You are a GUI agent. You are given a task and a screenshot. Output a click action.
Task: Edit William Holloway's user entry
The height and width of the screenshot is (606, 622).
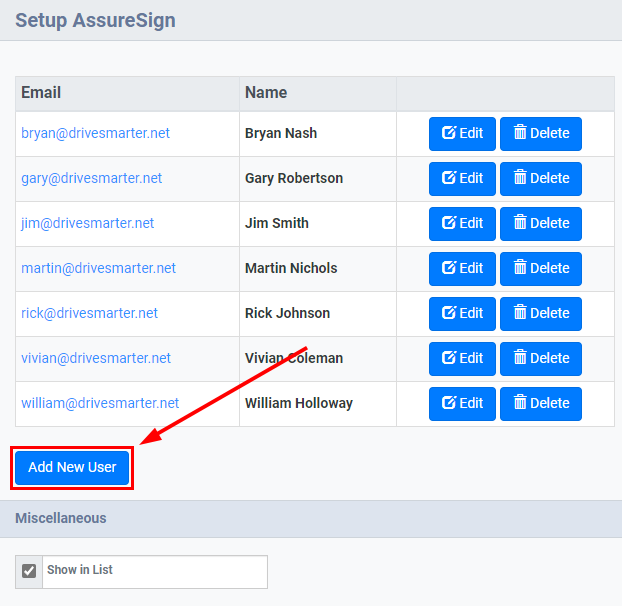coord(462,404)
